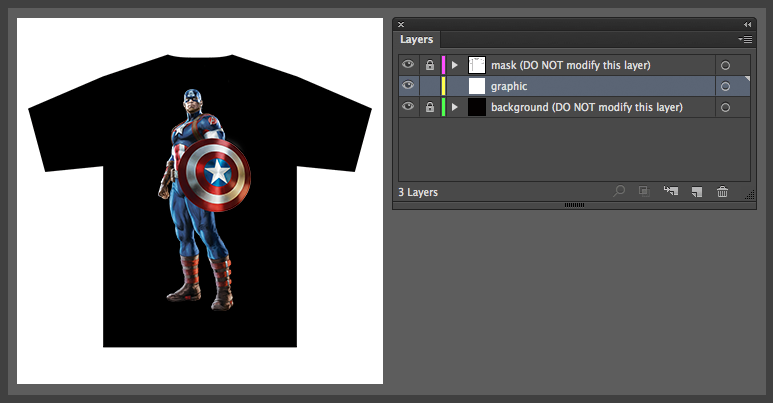Create a new layer
Image resolution: width=773 pixels, height=403 pixels.
[x=697, y=192]
